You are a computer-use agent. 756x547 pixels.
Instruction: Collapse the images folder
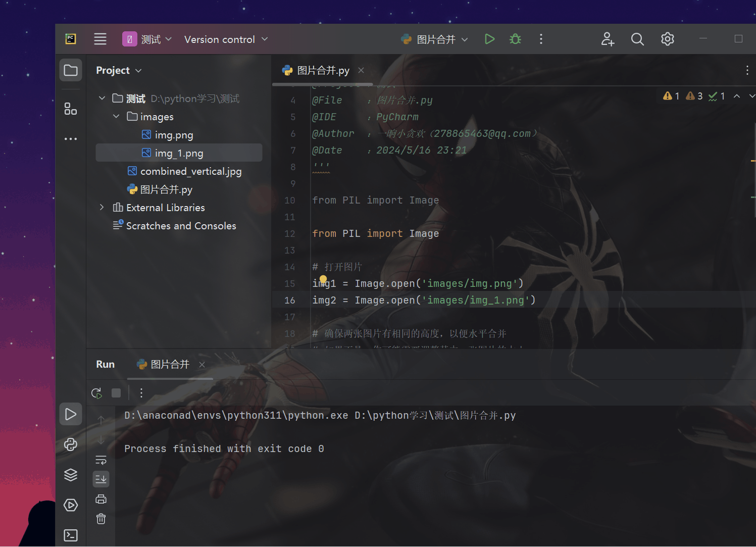click(x=116, y=116)
